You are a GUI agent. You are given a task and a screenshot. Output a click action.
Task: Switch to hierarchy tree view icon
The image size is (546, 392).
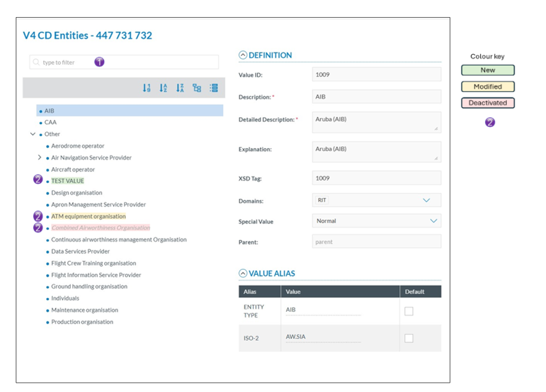[197, 88]
